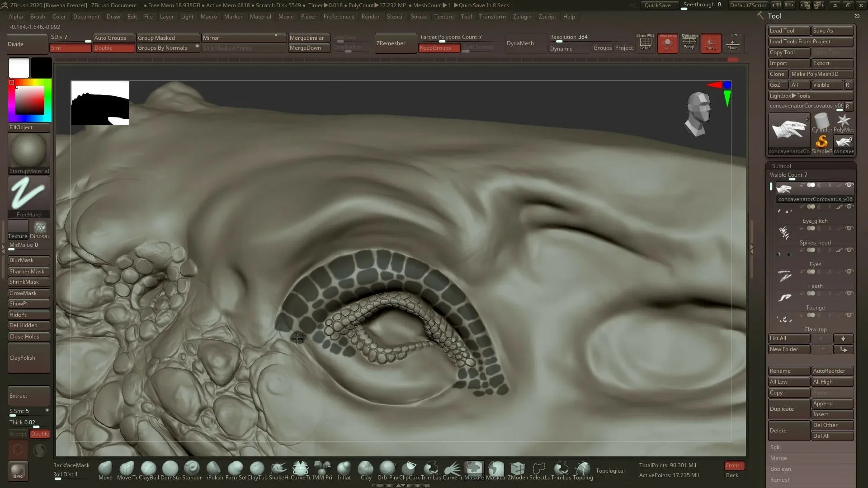868x488 pixels.
Task: Select the hPolish brush
Action: coord(214,468)
